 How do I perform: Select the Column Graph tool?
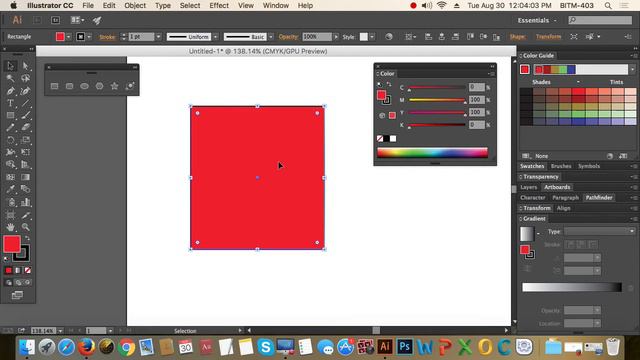pos(25,202)
